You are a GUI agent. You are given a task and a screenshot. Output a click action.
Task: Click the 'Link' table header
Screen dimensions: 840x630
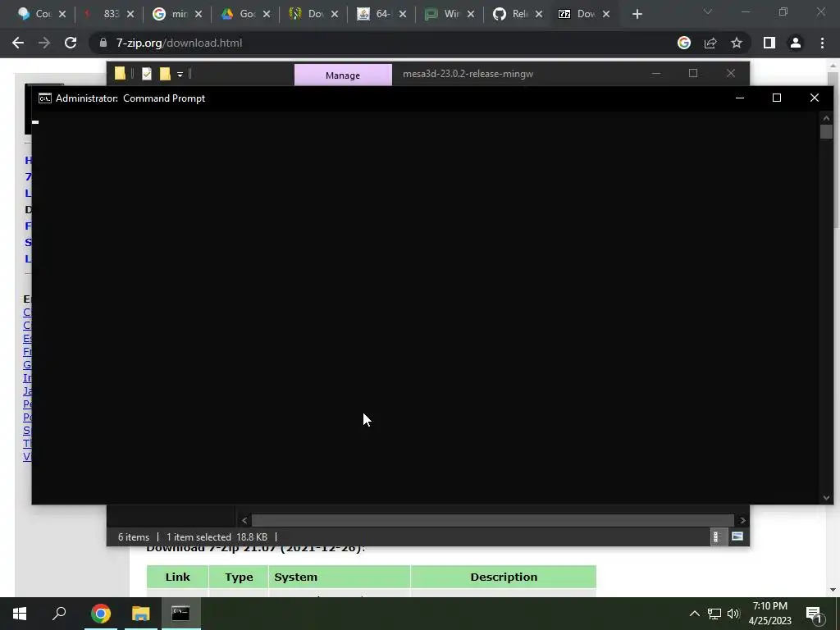point(177,577)
